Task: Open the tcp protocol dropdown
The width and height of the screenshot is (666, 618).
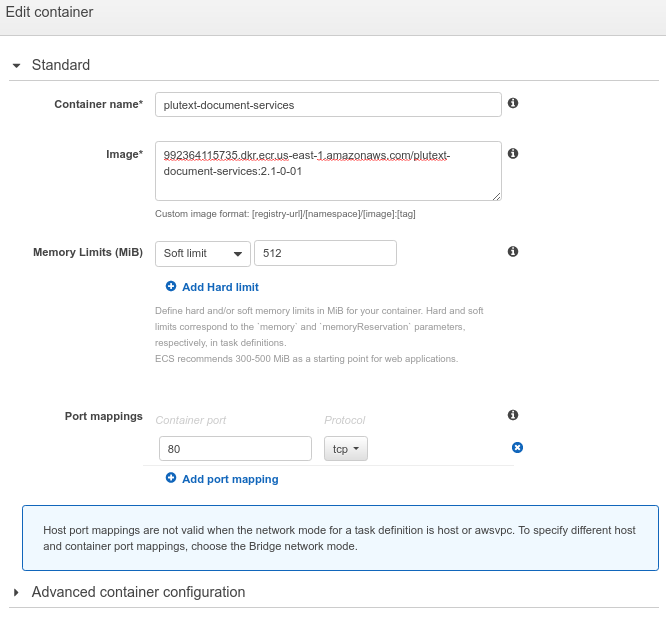Action: tap(346, 449)
